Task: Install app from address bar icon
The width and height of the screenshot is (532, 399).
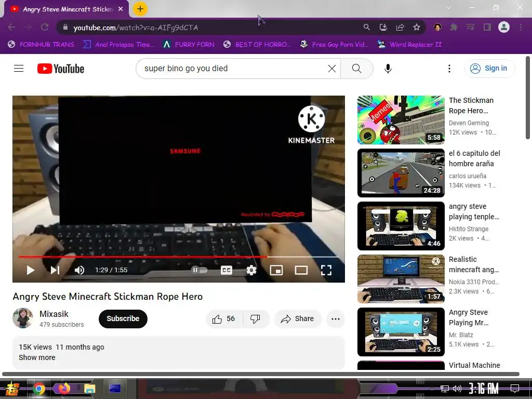Action: coord(383,27)
